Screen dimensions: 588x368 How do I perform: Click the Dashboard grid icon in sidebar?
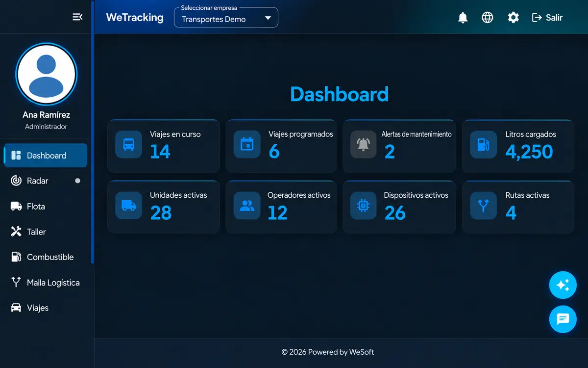16,156
